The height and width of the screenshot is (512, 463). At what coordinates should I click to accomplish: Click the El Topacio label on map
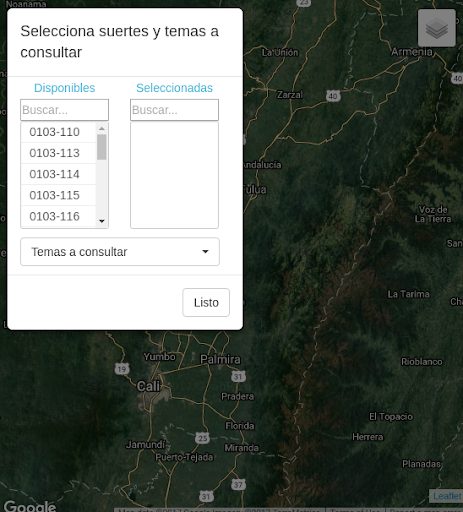point(391,417)
